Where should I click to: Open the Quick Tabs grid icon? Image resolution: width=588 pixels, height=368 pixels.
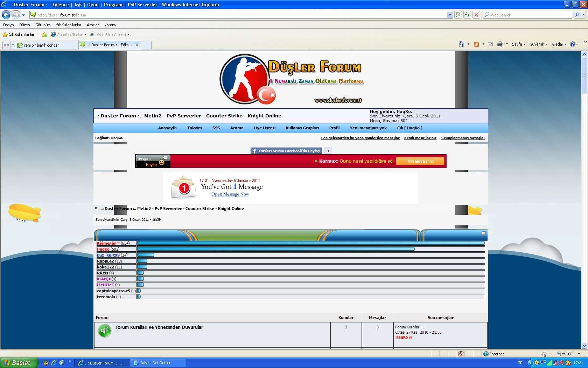[6, 45]
